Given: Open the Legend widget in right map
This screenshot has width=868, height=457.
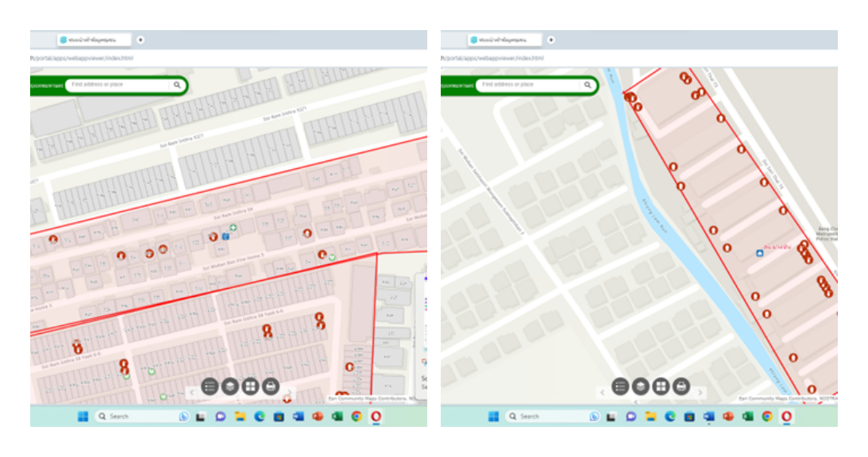Looking at the screenshot, I should point(620,386).
